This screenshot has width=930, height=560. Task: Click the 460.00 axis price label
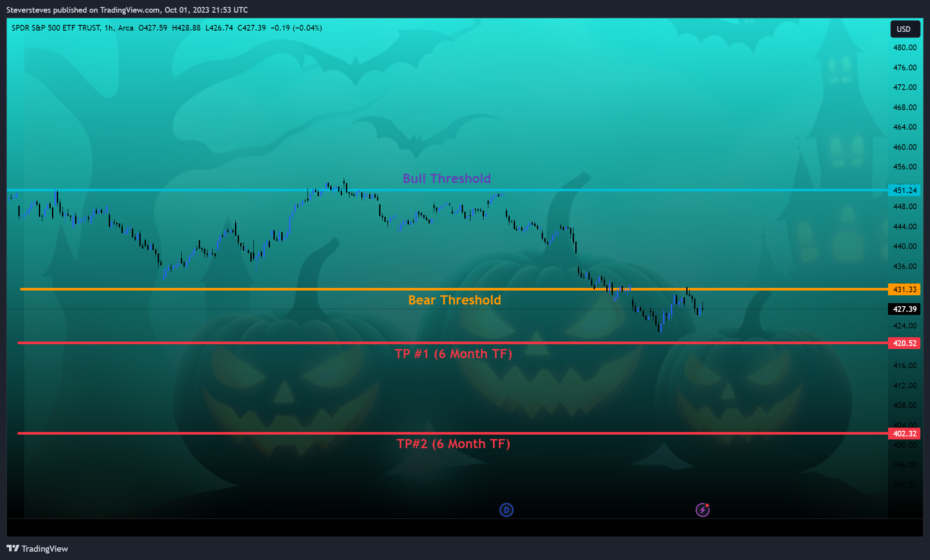905,147
